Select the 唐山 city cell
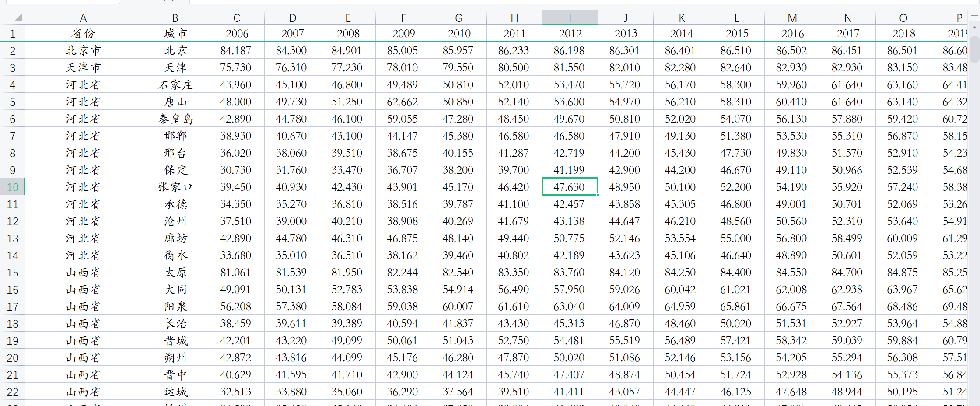Screen dimensions: 980x406 point(175,102)
